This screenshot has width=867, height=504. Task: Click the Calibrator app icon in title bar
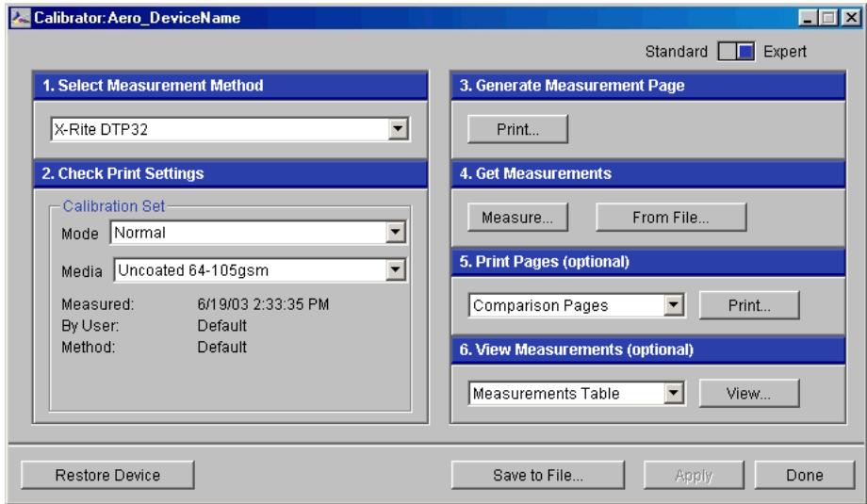click(21, 18)
